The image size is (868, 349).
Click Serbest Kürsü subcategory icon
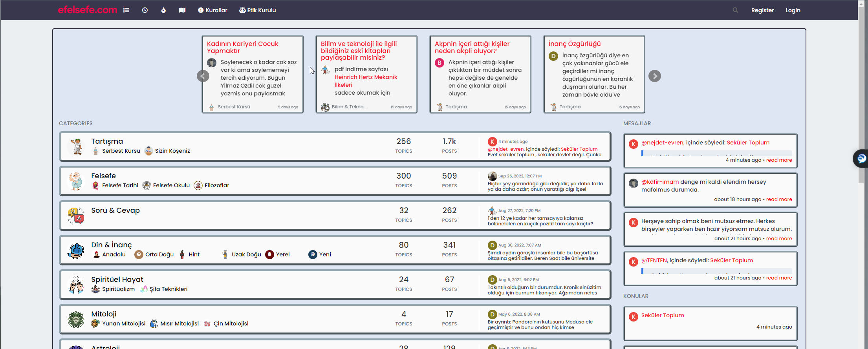pos(95,151)
